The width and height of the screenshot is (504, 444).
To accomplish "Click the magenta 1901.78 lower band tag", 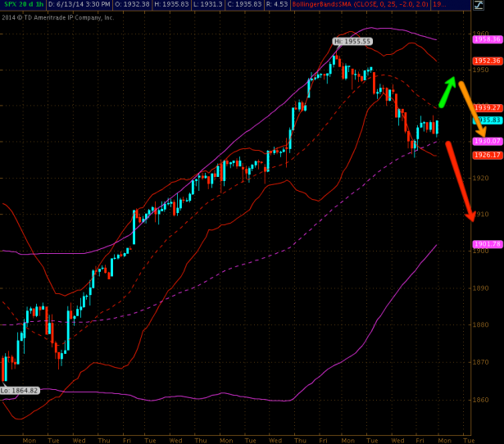I will coord(487,243).
